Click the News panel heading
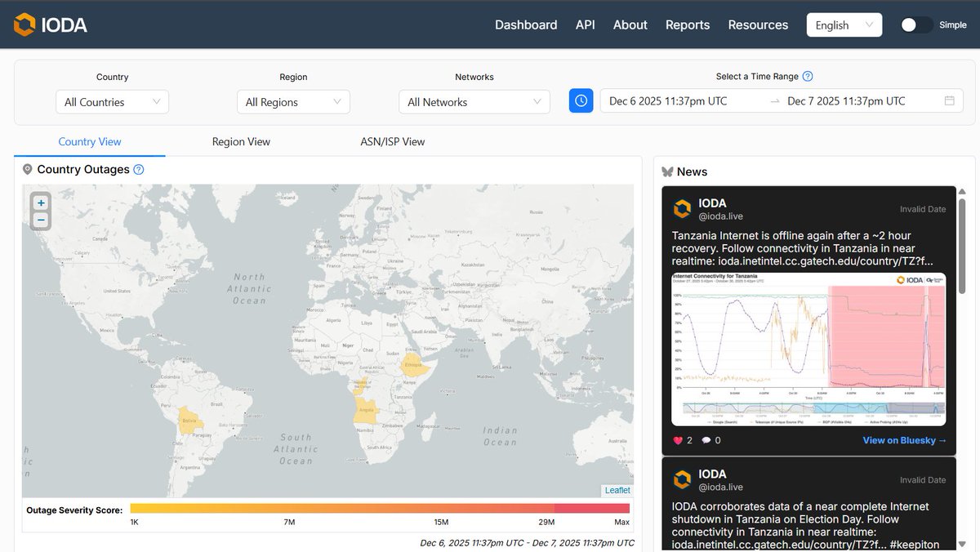Viewport: 980px width, 552px height. pos(692,171)
